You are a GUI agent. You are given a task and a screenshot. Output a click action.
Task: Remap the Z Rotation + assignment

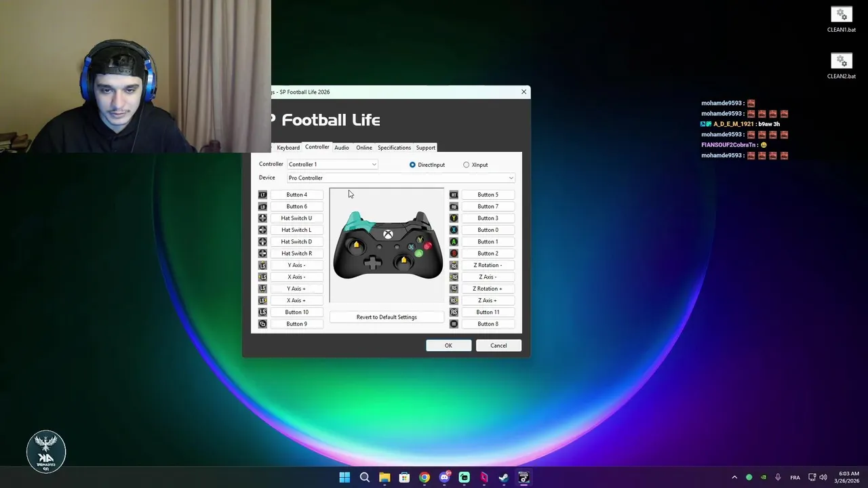click(x=488, y=289)
